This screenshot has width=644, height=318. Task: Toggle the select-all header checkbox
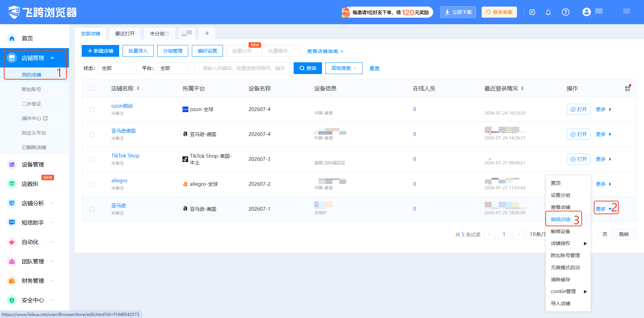92,88
